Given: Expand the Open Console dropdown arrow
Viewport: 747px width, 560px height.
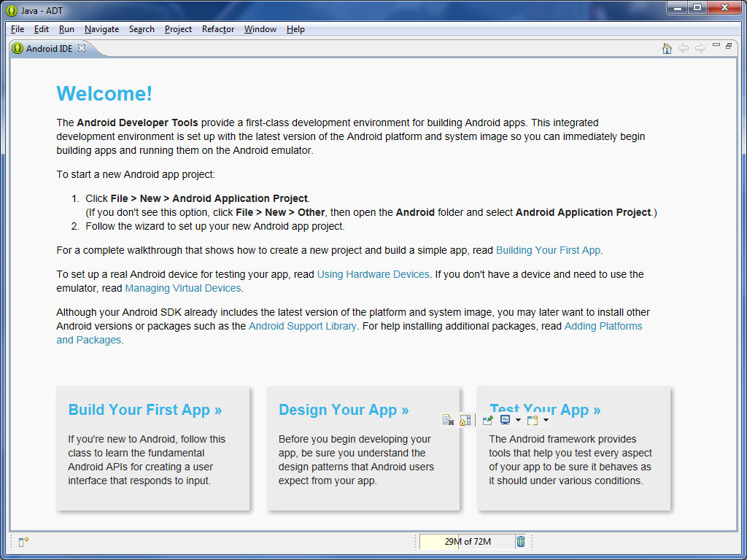Looking at the screenshot, I should (x=546, y=420).
